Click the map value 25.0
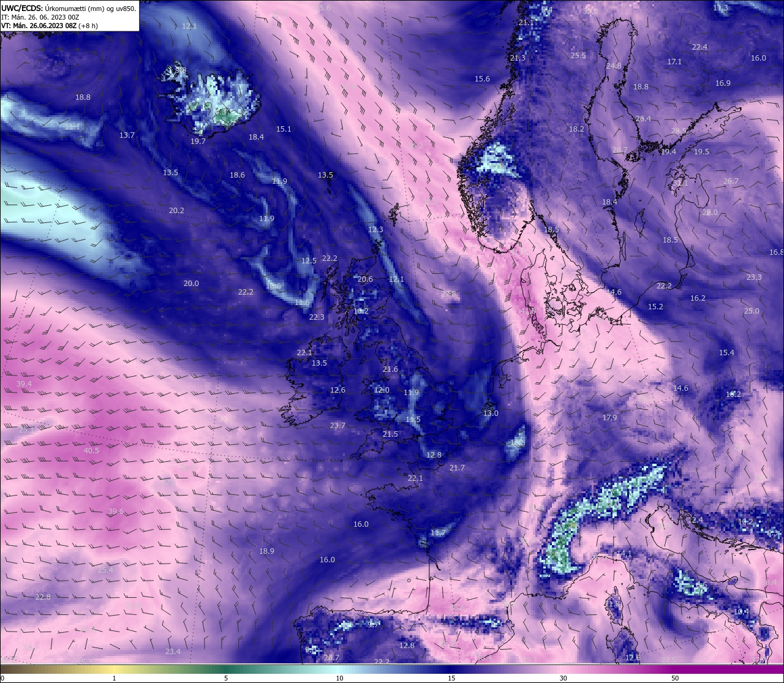The image size is (784, 683). (x=752, y=311)
